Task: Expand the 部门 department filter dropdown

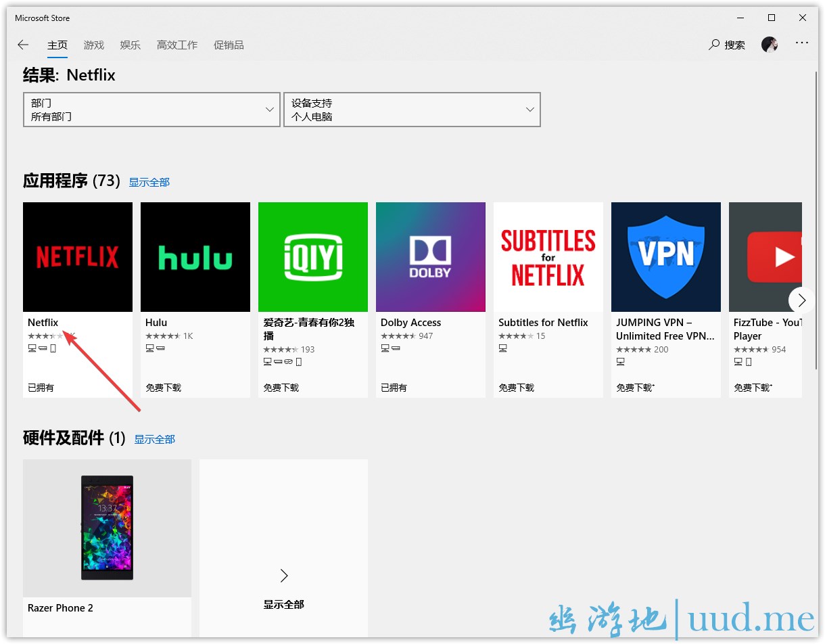Action: tap(151, 110)
